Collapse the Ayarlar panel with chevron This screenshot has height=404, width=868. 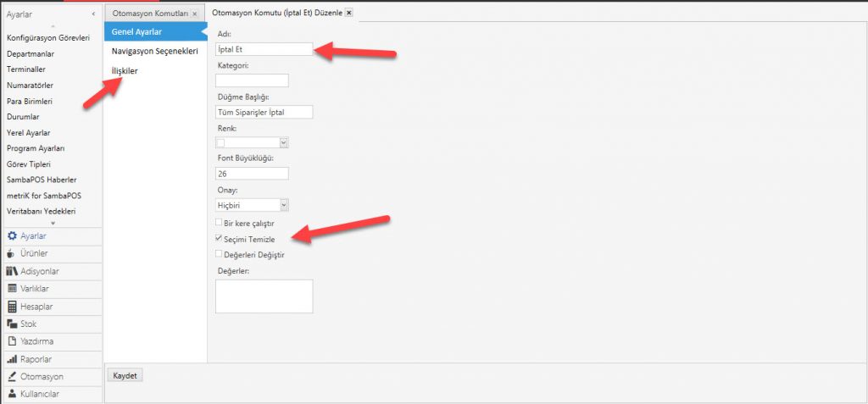click(93, 14)
